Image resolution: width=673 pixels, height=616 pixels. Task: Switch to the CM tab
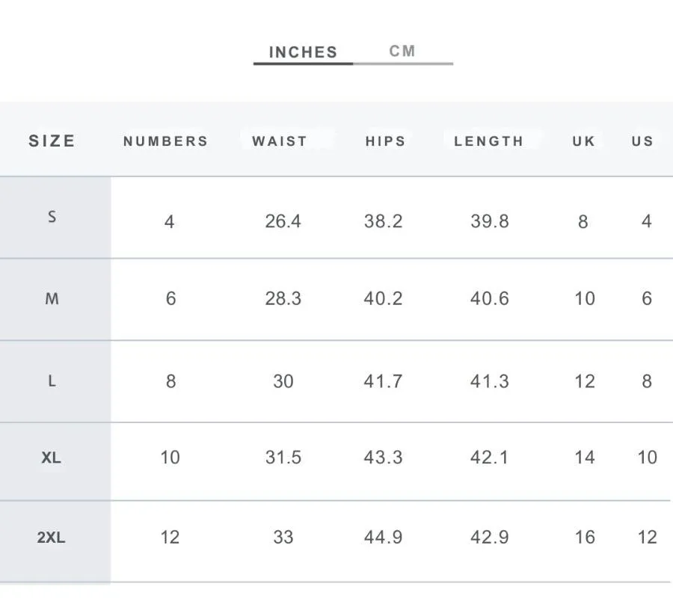pyautogui.click(x=402, y=51)
